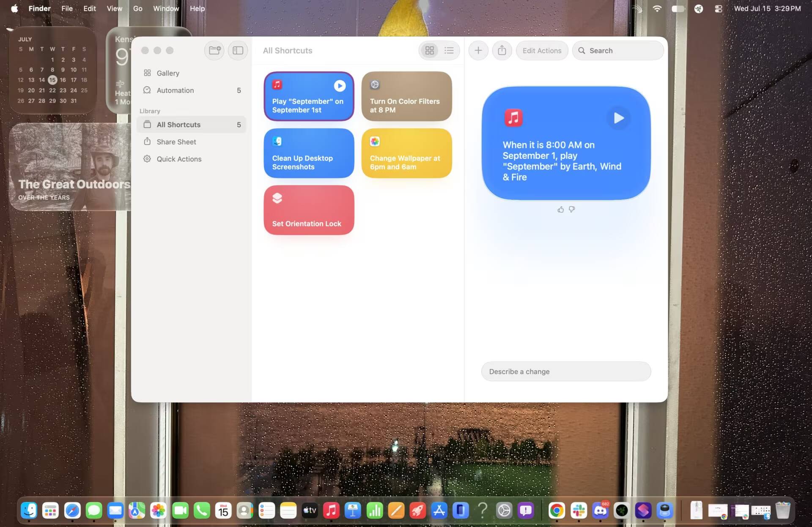Click the Edit Actions button

(x=542, y=50)
